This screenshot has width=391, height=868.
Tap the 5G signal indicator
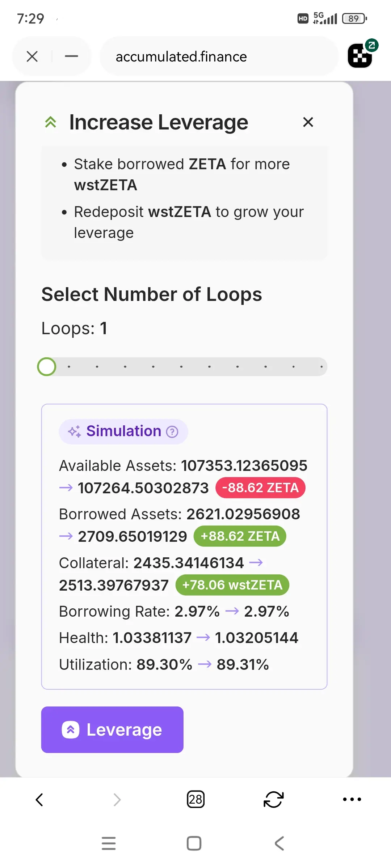[325, 18]
